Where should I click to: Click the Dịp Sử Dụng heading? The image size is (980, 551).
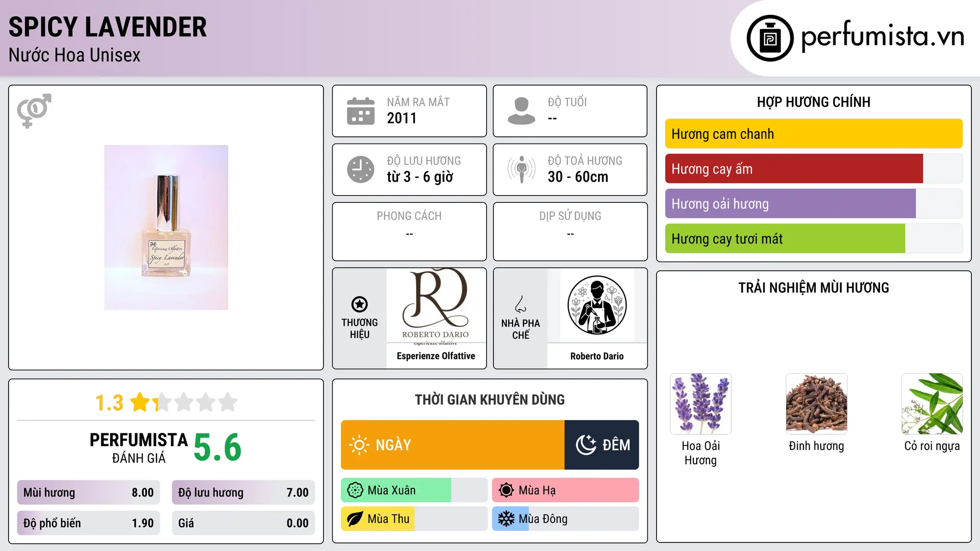pos(570,216)
